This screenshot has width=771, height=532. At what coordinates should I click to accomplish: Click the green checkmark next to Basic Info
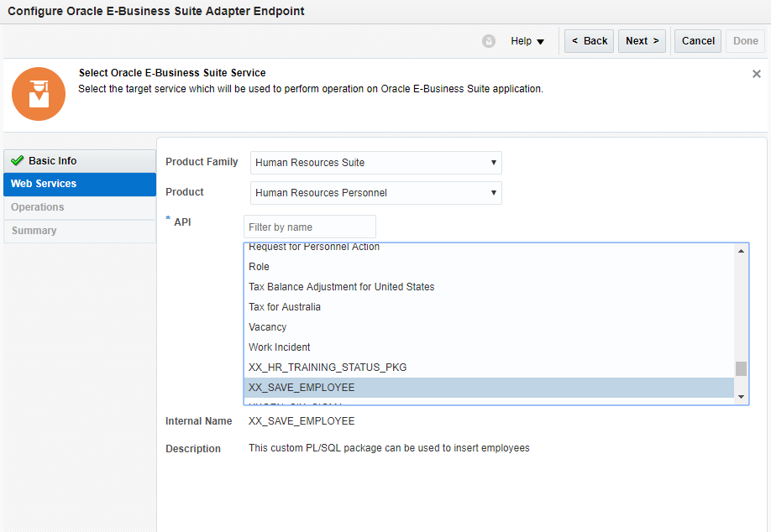pos(18,161)
